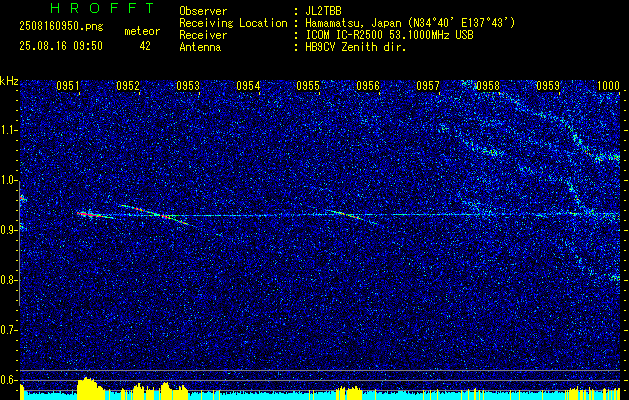Image resolution: width=629 pixels, height=400 pixels.
Task: Click the 1.0 kHz axis label
Action: (x=9, y=180)
